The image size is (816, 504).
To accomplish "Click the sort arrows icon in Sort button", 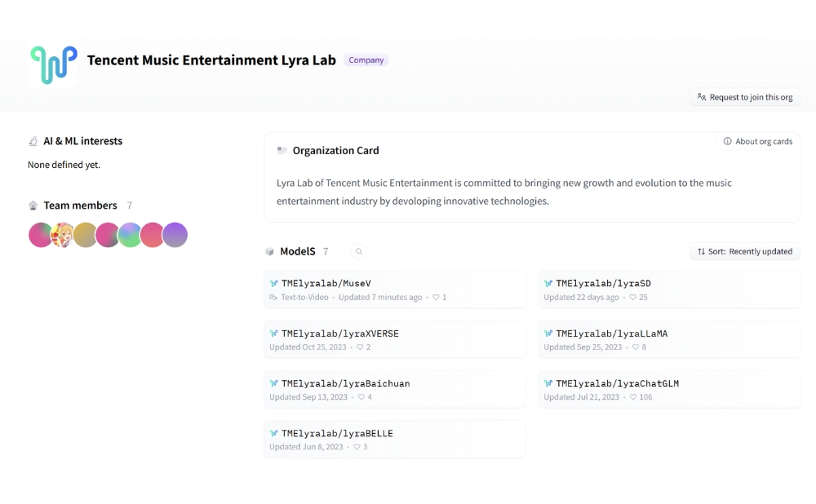I will (x=702, y=252).
